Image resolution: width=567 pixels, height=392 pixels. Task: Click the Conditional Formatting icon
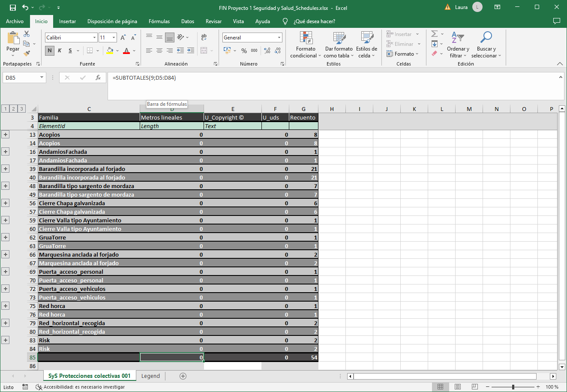306,38
